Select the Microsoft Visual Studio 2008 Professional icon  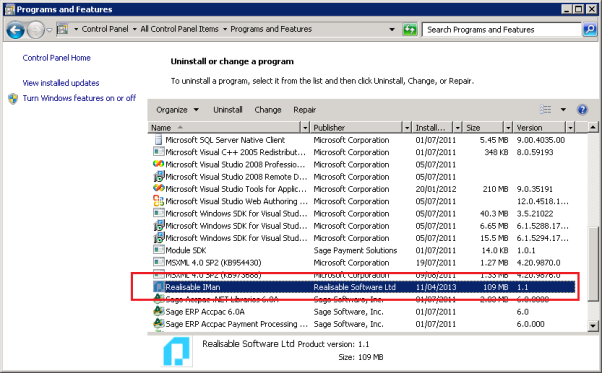(159, 164)
